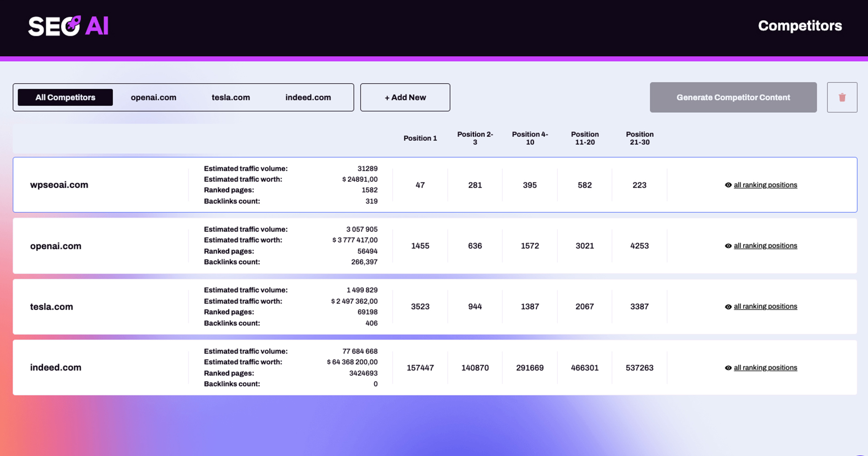The height and width of the screenshot is (456, 868).
Task: Click openai.com Position 4-10 value 1572
Action: coord(530,246)
